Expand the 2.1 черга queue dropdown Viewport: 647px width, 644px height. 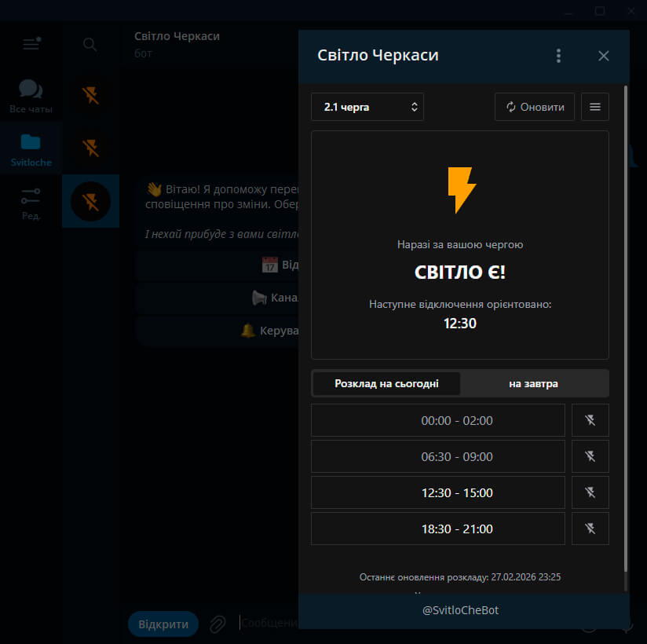[x=367, y=107]
